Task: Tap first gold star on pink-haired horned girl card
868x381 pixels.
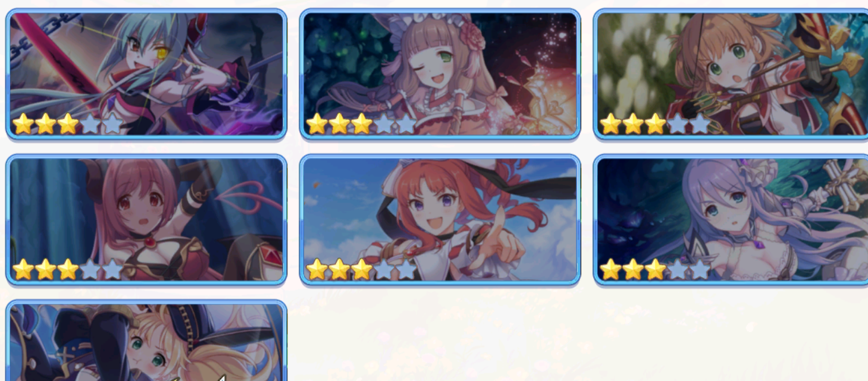Action: coord(23,269)
